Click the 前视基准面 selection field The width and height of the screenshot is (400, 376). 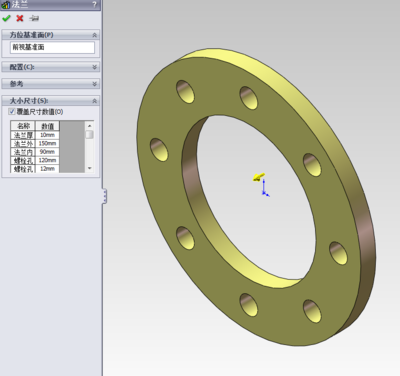pyautogui.click(x=52, y=47)
